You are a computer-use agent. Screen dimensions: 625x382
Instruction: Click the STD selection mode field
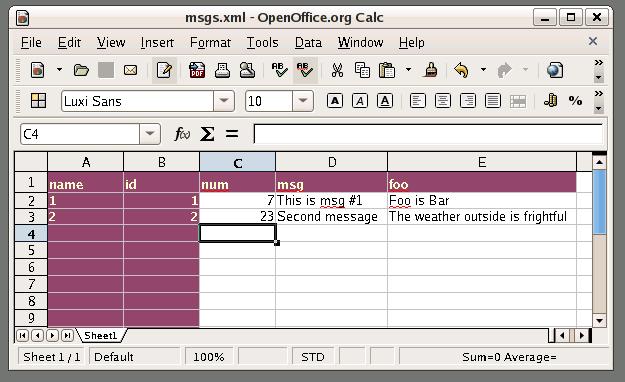[313, 357]
